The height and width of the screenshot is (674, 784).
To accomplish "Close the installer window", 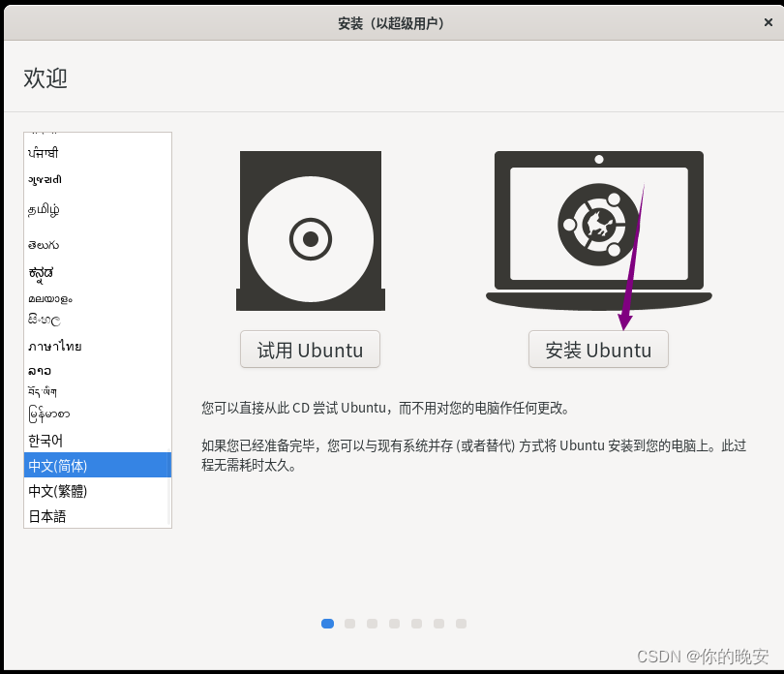I will (x=768, y=22).
